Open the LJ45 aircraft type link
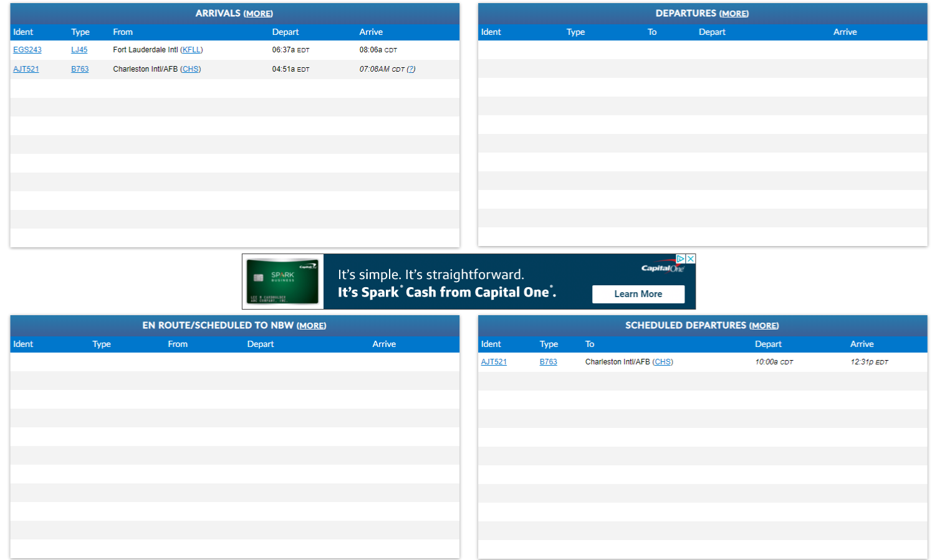Screen dimensions: 932x560 pos(79,50)
